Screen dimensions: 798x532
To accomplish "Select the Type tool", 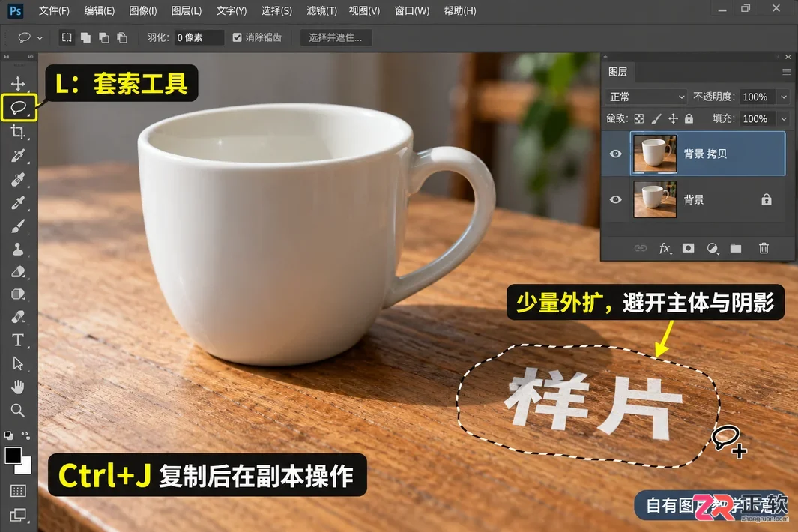I will (18, 339).
